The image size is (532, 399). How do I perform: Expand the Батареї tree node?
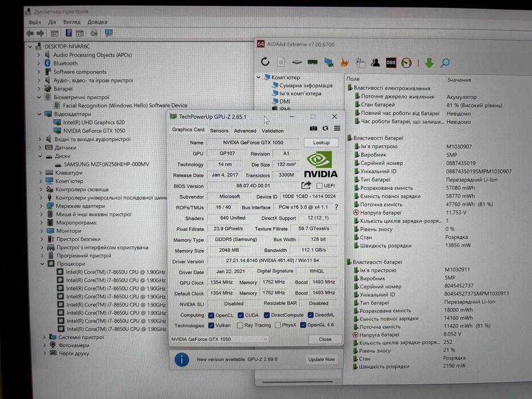(39, 88)
